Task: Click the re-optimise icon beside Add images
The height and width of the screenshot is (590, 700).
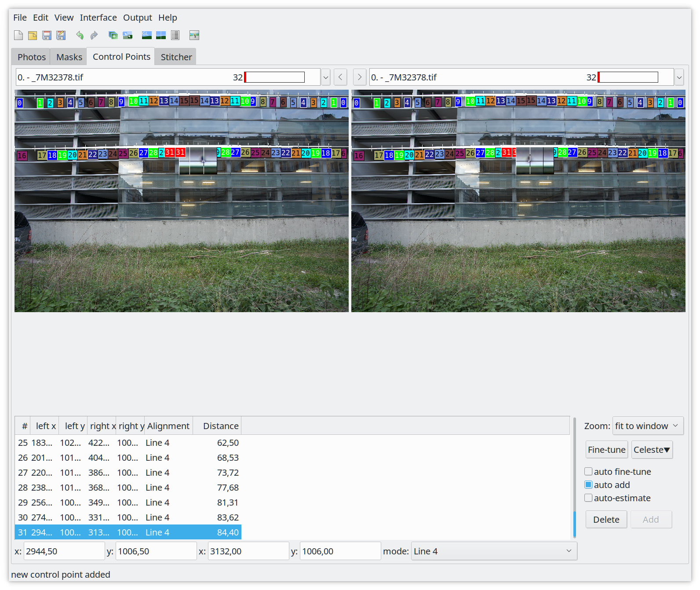Action: pyautogui.click(x=128, y=35)
